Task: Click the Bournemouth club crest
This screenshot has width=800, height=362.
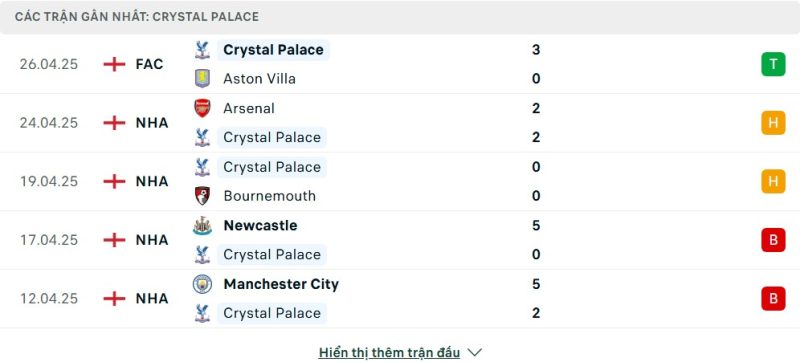Action: click(x=202, y=196)
